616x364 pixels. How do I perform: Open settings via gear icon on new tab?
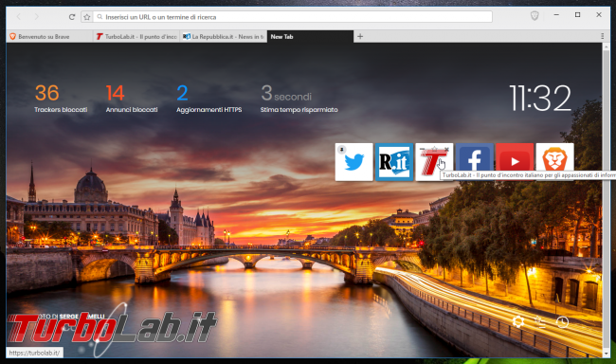pyautogui.click(x=518, y=321)
